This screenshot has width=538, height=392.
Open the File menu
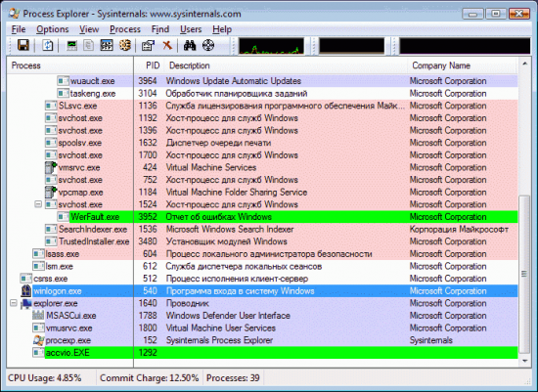point(19,29)
